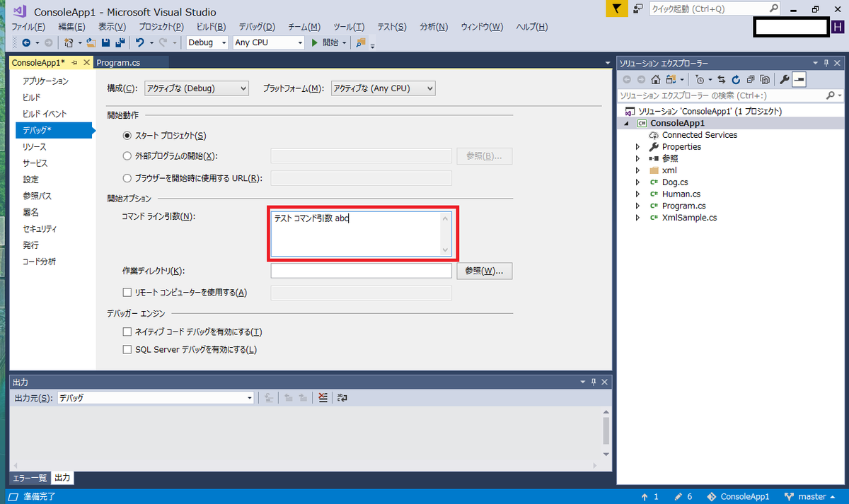
Task: Click the Solution Explorer search box
Action: (731, 95)
